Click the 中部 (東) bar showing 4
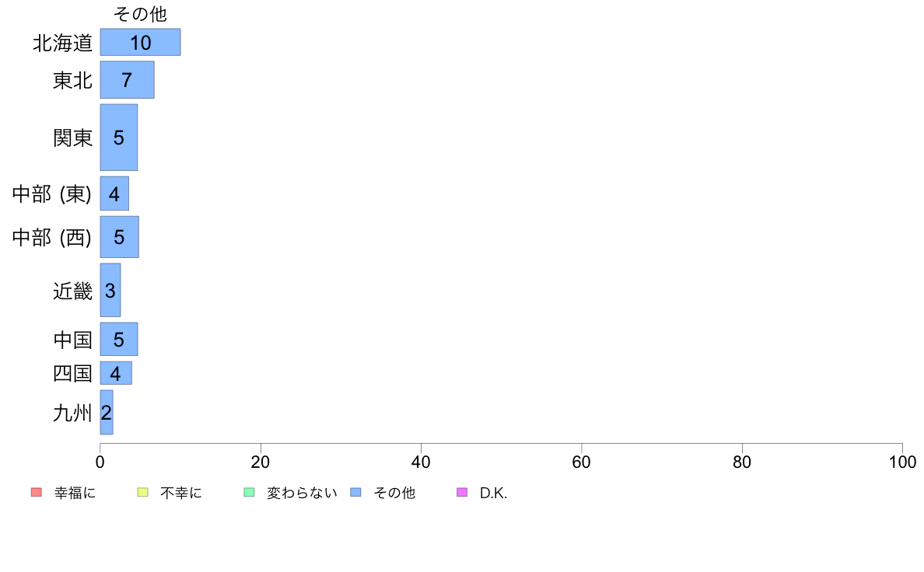 pyautogui.click(x=114, y=194)
